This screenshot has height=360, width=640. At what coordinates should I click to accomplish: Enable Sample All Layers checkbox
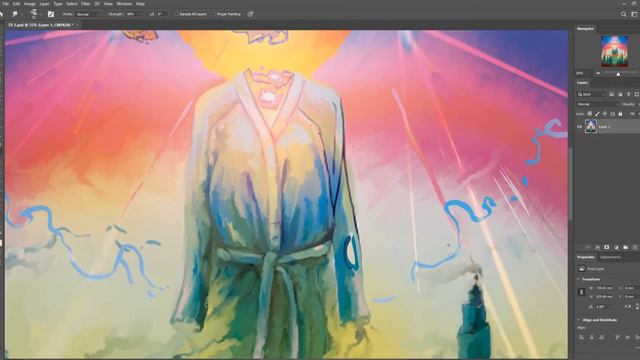(177, 14)
